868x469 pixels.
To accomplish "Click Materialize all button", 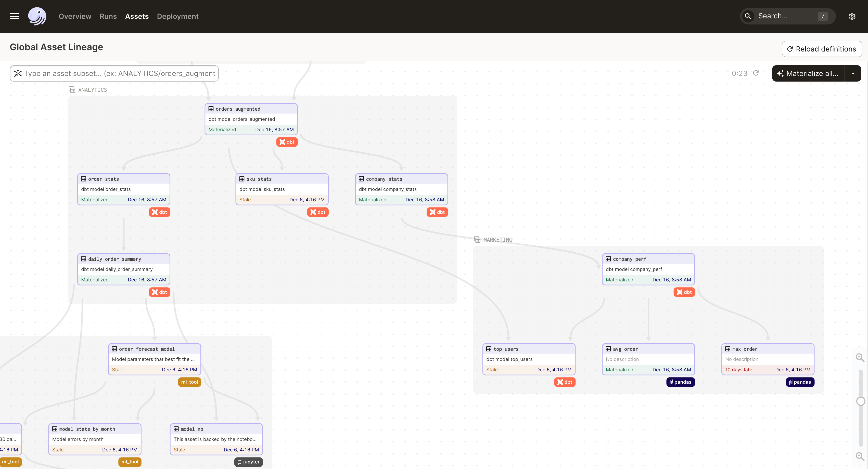I will 808,73.
